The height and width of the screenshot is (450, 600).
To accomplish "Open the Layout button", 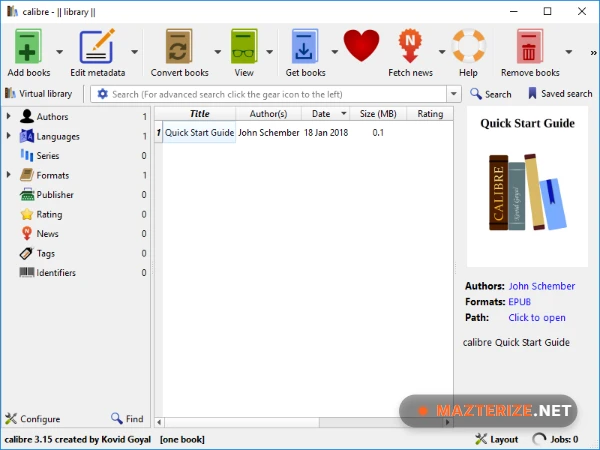I will tap(497, 439).
